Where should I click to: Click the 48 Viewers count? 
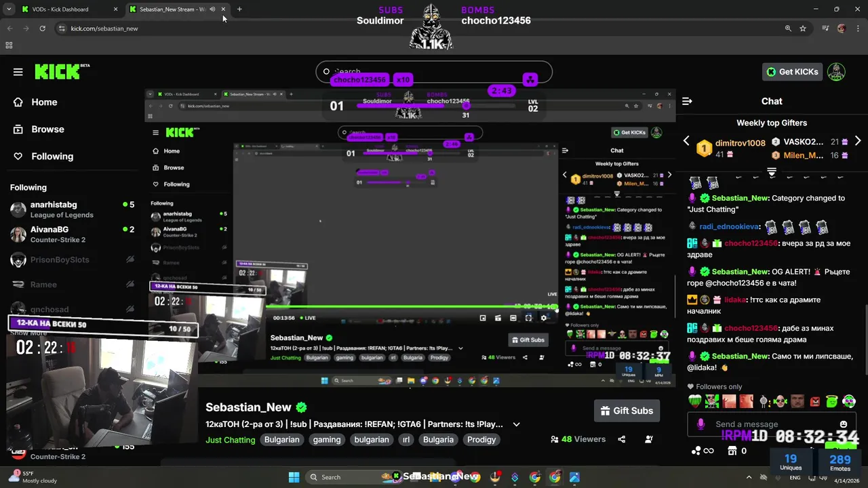click(x=578, y=439)
